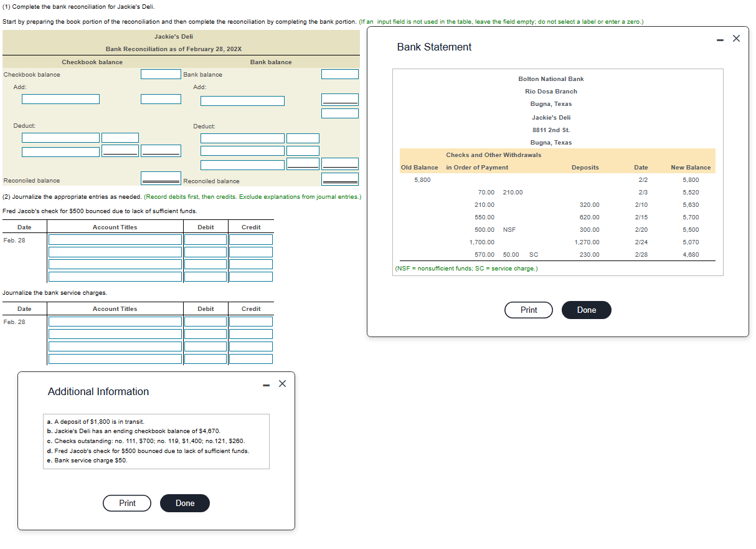Click the 'Additional Information' window title

coord(98,391)
